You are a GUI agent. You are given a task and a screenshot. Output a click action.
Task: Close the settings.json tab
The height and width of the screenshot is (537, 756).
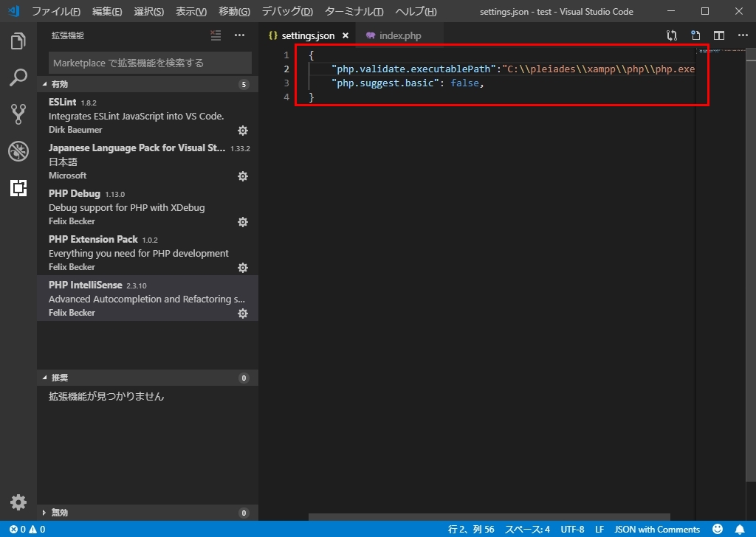pyautogui.click(x=346, y=35)
